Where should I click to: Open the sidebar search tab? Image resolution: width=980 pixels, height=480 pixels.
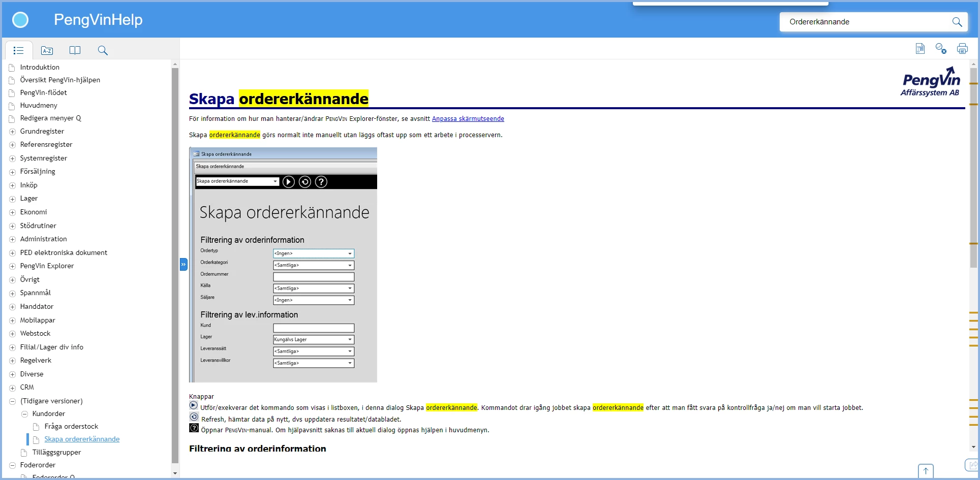(103, 50)
